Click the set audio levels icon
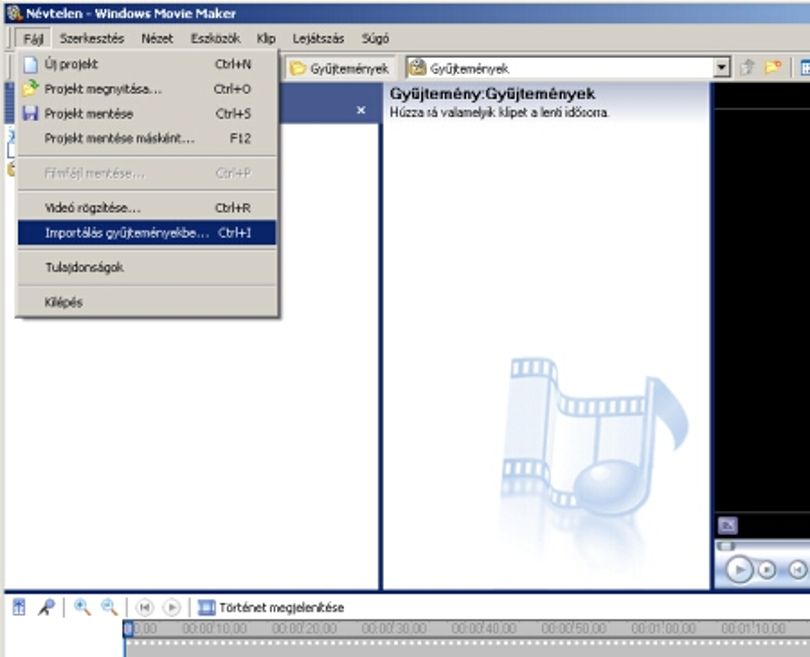This screenshot has height=657, width=810. 19,607
